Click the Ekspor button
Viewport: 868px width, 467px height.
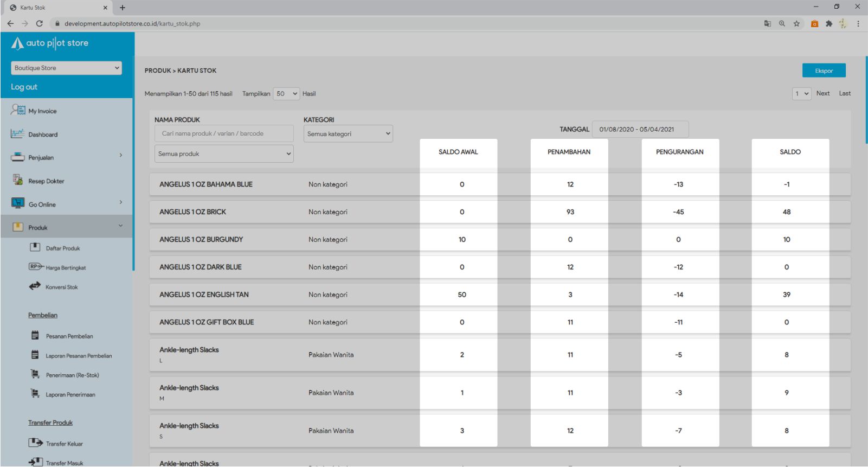click(x=824, y=71)
